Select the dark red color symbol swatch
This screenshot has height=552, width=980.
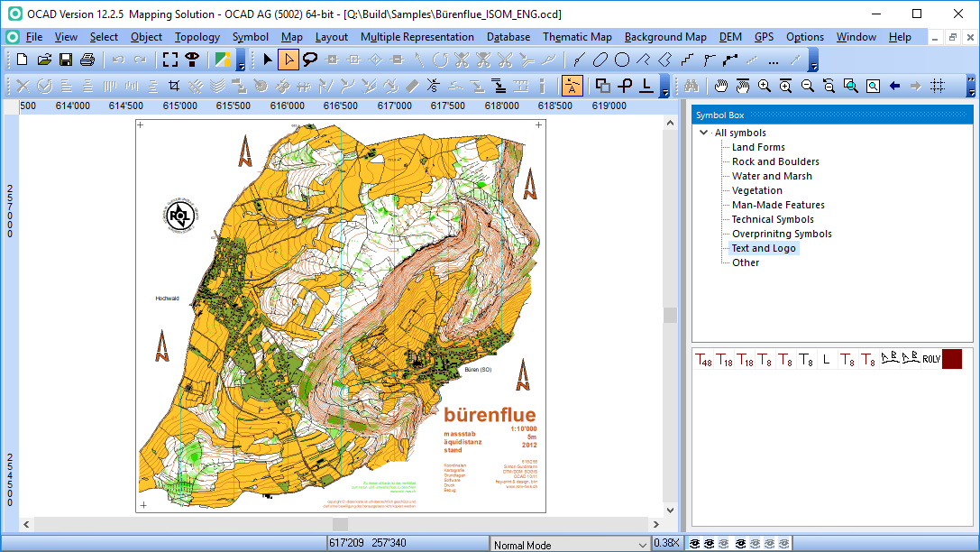[x=952, y=359]
